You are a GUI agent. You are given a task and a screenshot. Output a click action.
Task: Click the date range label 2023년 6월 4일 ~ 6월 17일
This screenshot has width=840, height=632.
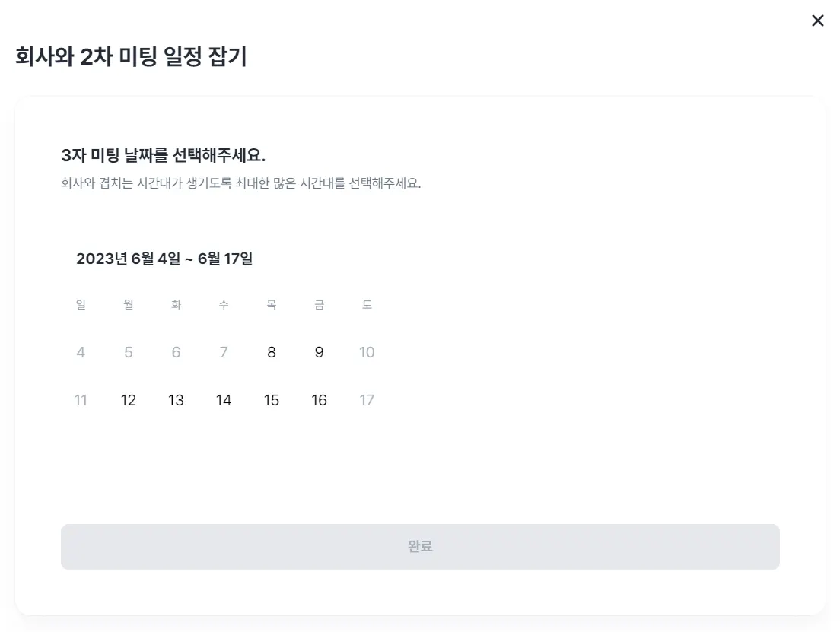[x=164, y=259]
